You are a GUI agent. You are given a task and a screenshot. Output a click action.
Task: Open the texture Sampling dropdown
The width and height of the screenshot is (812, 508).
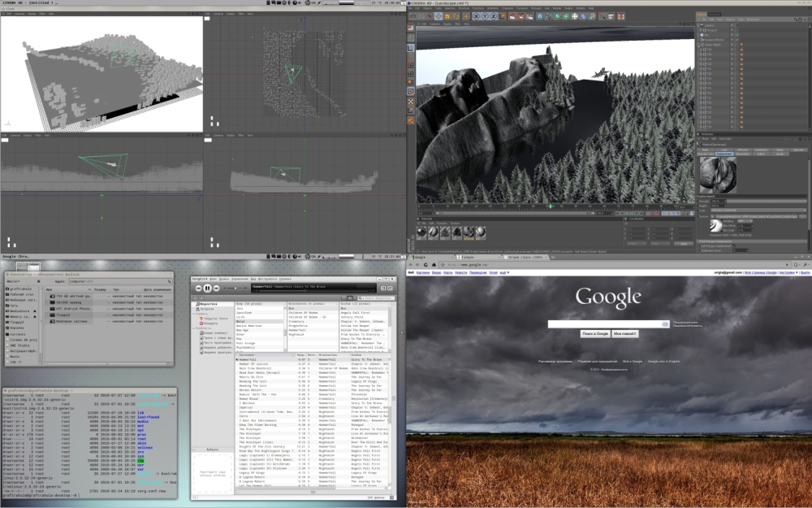point(745,221)
